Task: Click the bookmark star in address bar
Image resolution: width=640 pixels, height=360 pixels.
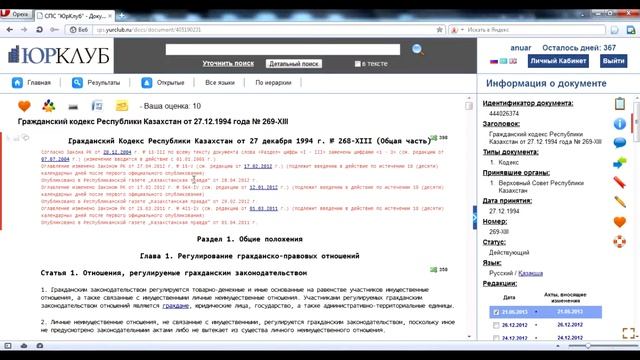Action: tap(440, 30)
